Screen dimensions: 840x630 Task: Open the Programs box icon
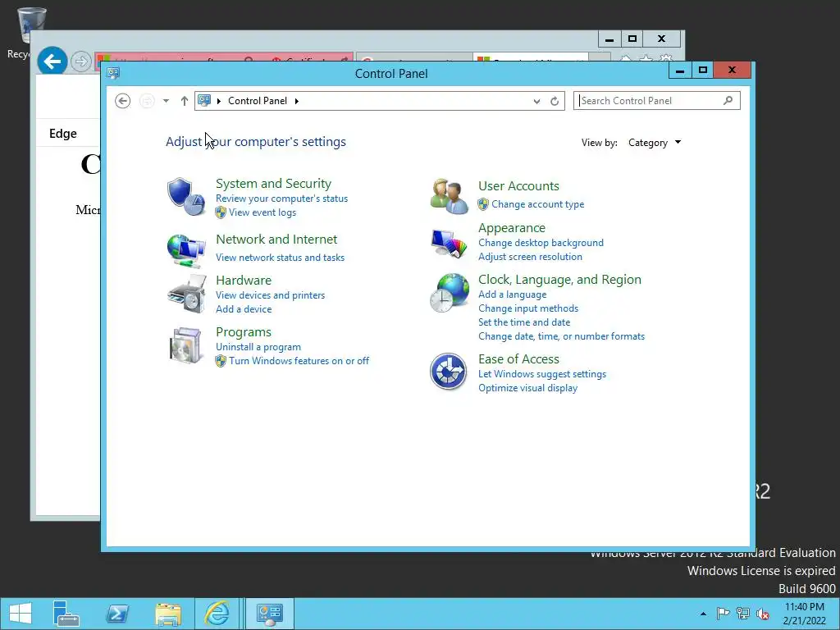click(185, 345)
